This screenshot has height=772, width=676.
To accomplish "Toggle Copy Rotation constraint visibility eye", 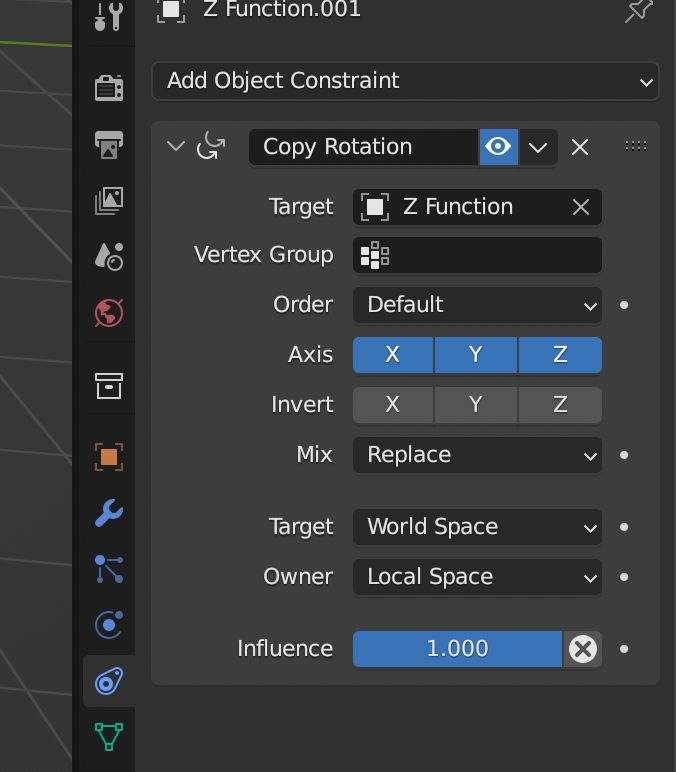I will click(498, 147).
